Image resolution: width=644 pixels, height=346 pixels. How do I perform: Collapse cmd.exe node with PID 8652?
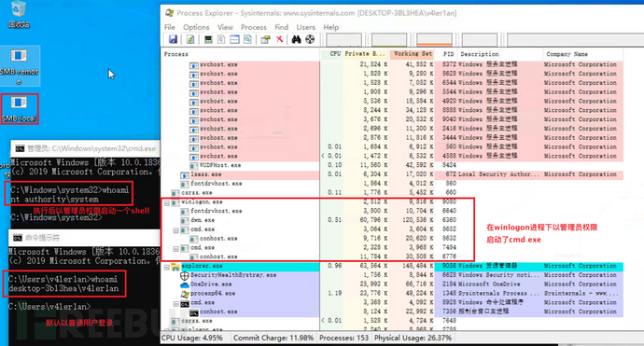(x=175, y=230)
